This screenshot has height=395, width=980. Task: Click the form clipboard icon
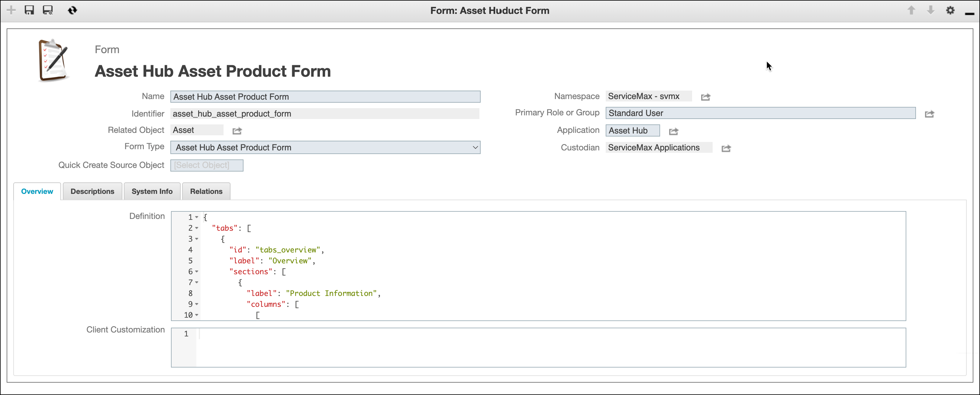pos(53,60)
